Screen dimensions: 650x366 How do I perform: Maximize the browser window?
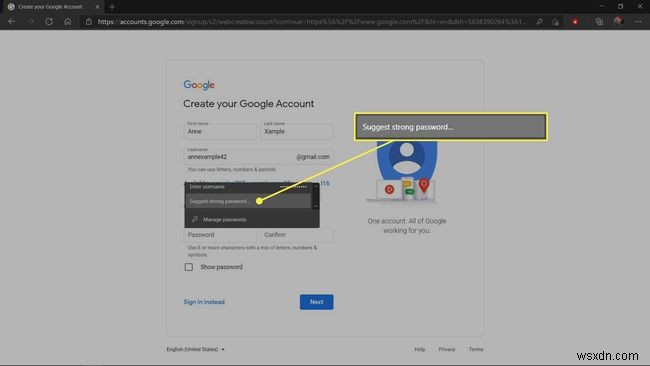click(620, 6)
